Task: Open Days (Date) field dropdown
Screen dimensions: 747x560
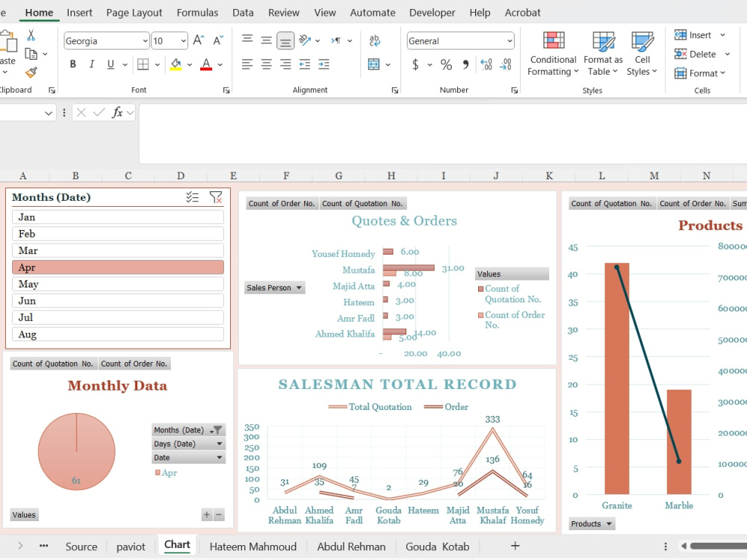Action: [188, 444]
